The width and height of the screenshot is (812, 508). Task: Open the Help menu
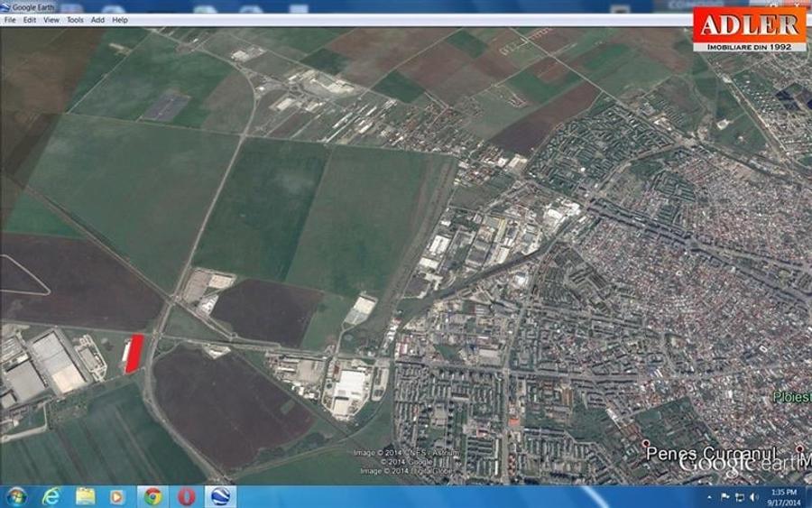coord(120,20)
